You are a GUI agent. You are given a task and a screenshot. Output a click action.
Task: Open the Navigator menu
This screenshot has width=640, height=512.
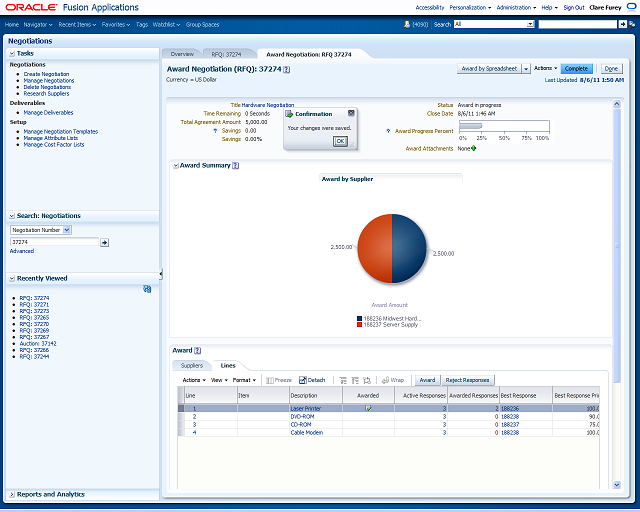38,24
